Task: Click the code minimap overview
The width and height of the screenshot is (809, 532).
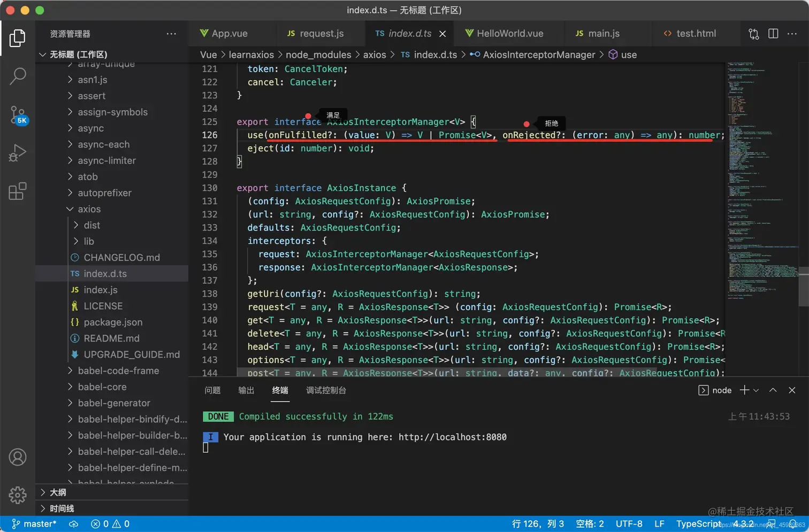Action: (762, 219)
